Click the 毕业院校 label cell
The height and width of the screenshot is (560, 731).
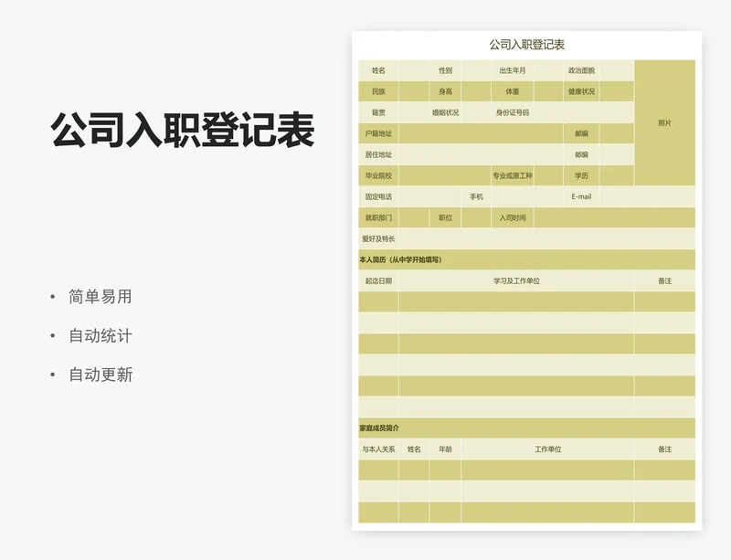point(378,175)
